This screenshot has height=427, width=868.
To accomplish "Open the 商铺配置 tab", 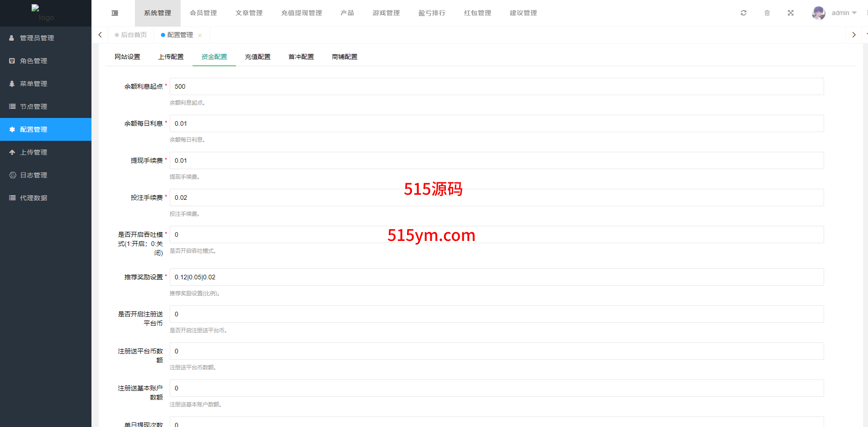I will point(344,57).
